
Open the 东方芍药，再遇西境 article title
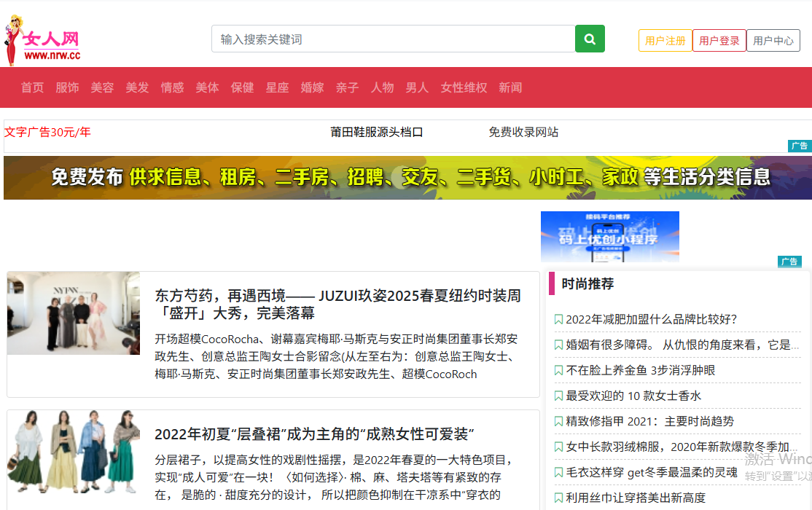(x=337, y=304)
